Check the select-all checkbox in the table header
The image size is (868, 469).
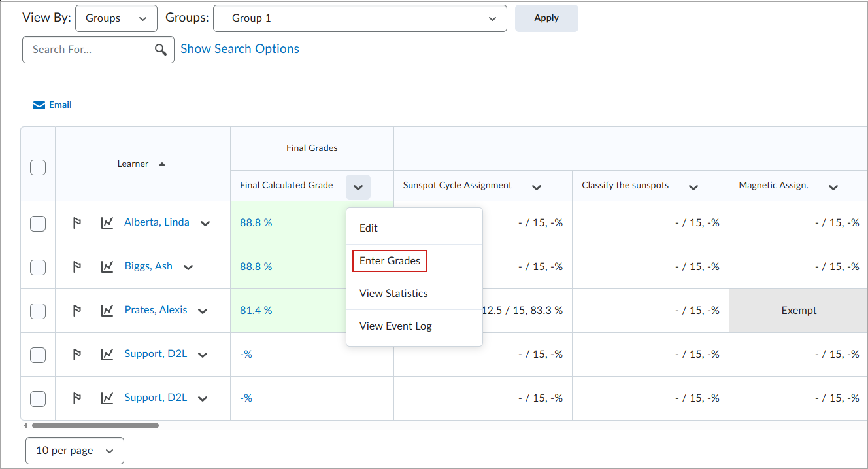click(x=38, y=167)
